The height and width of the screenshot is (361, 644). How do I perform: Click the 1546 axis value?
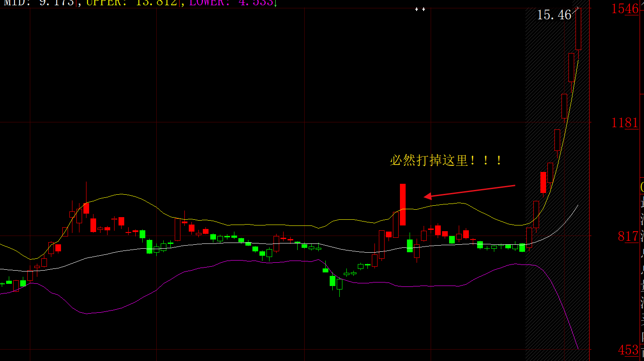tap(625, 8)
